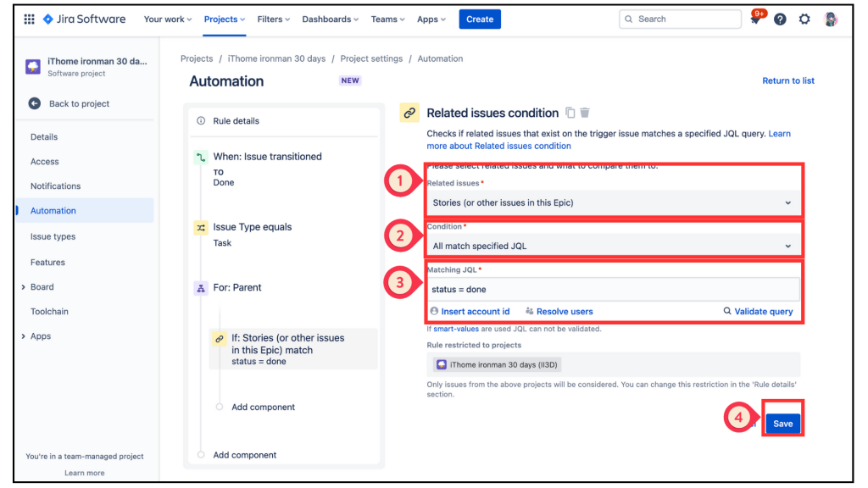Click the iThome ironman 30 days (II3D) project chip
Image resolution: width=868 pixels, height=488 pixels.
497,364
